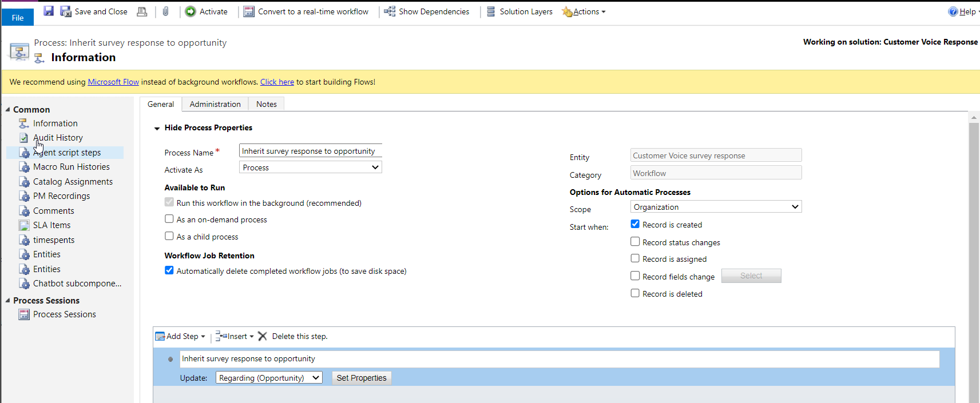The image size is (980, 403).
Task: Click the Catalog Assignments icon
Action: tap(24, 182)
